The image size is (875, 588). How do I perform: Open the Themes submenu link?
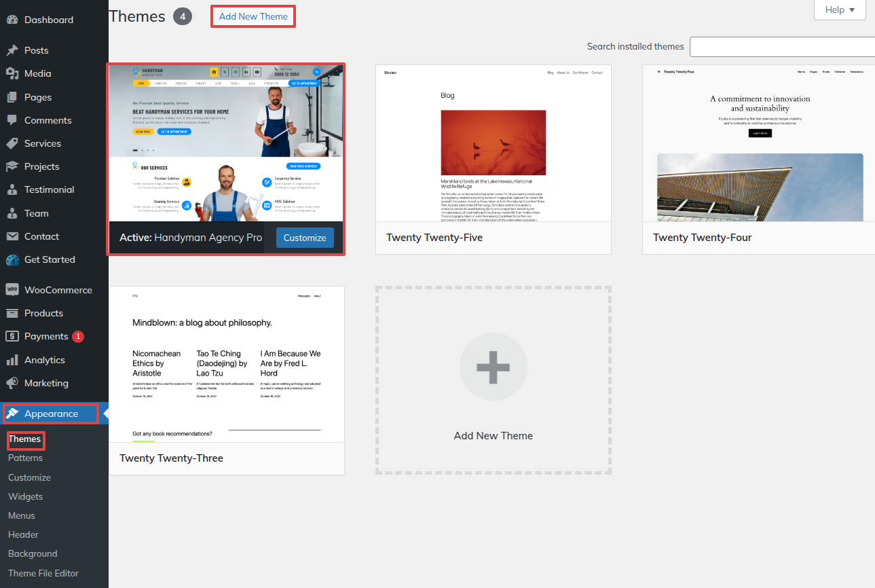[25, 439]
